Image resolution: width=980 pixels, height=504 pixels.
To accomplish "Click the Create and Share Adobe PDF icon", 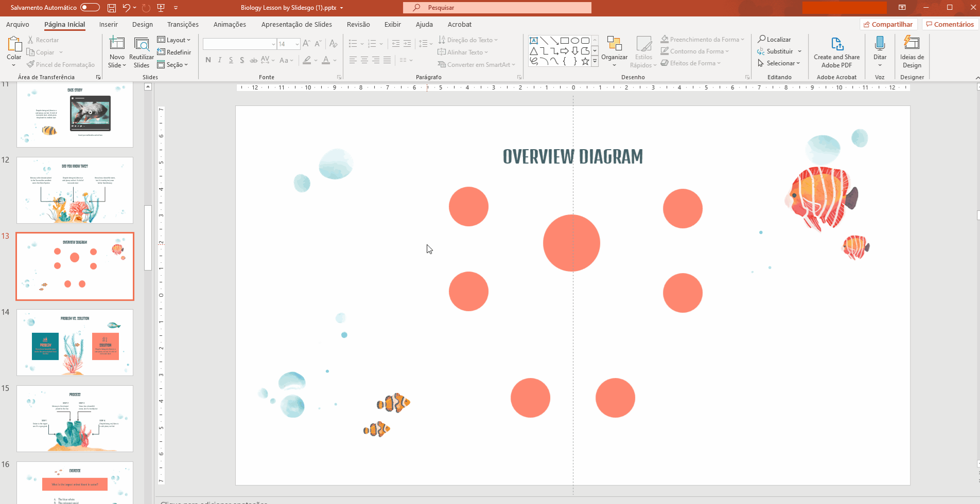I will click(837, 44).
